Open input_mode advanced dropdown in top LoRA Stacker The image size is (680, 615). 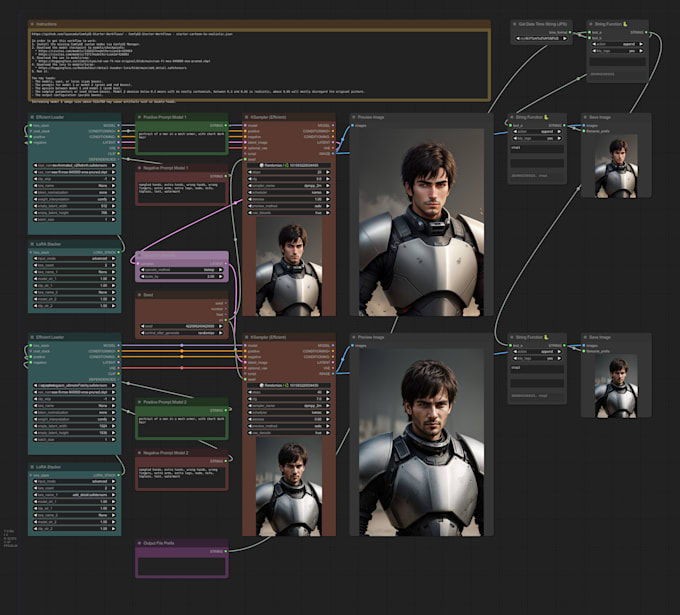75,258
